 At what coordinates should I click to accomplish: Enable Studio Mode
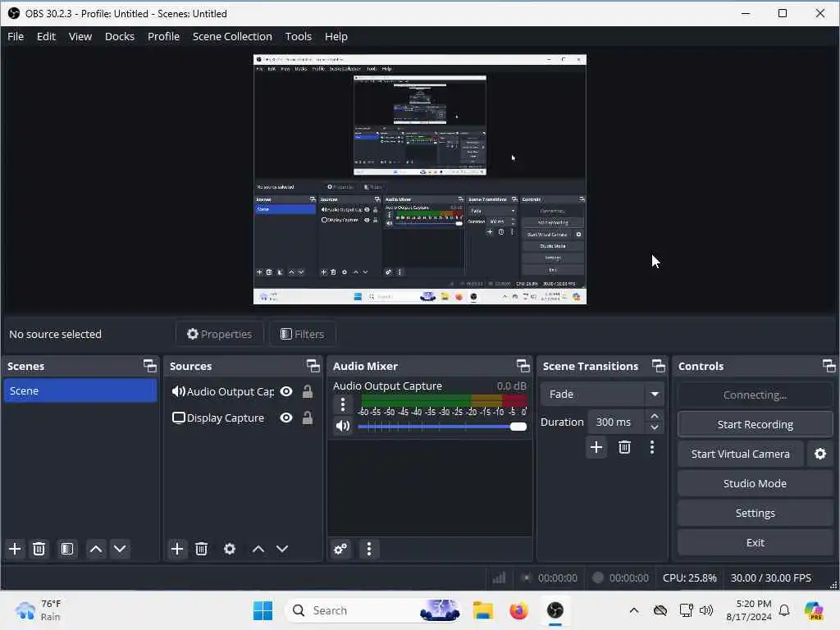click(x=755, y=483)
